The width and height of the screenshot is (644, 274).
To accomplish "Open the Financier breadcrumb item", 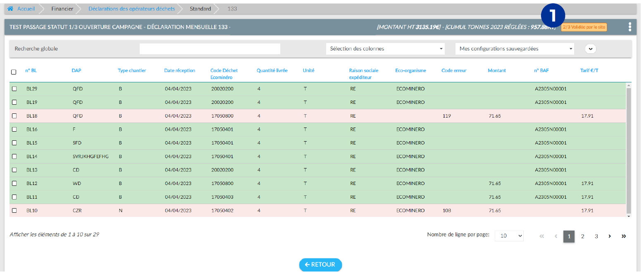I will (62, 9).
